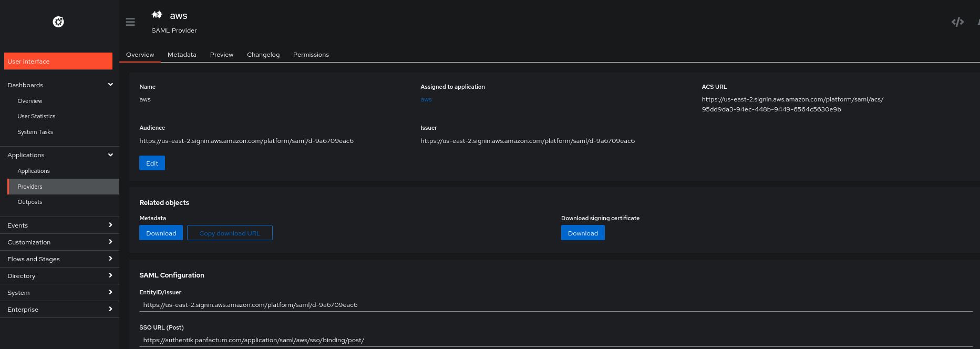The height and width of the screenshot is (349, 980).
Task: Select the Issuer URL value
Action: (528, 141)
